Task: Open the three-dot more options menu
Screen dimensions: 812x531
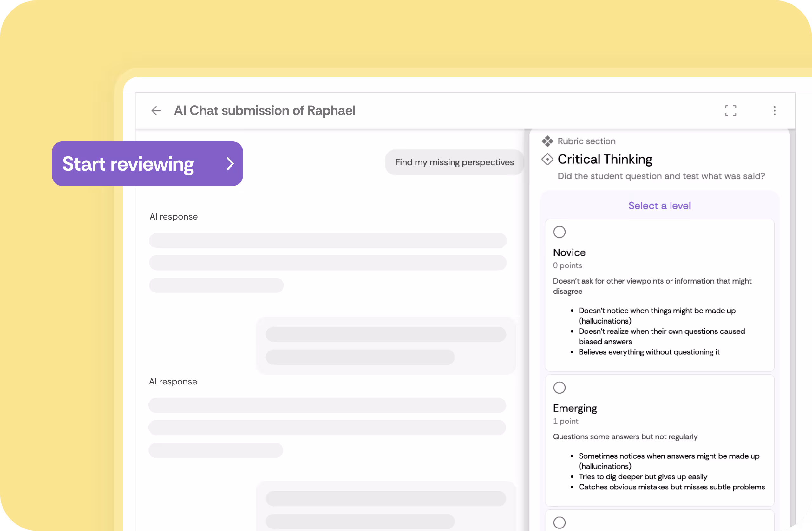Action: [x=774, y=111]
